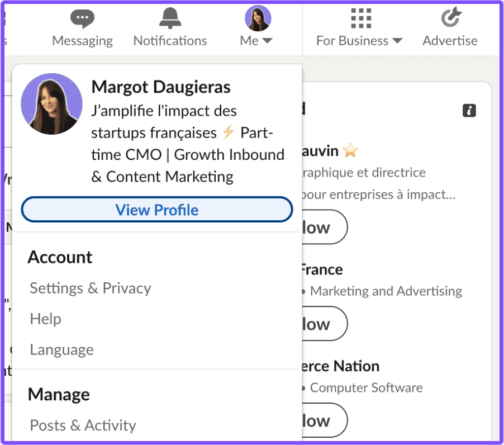The width and height of the screenshot is (504, 445).
Task: Click the profile headline about startups françaises
Action: click(x=188, y=144)
